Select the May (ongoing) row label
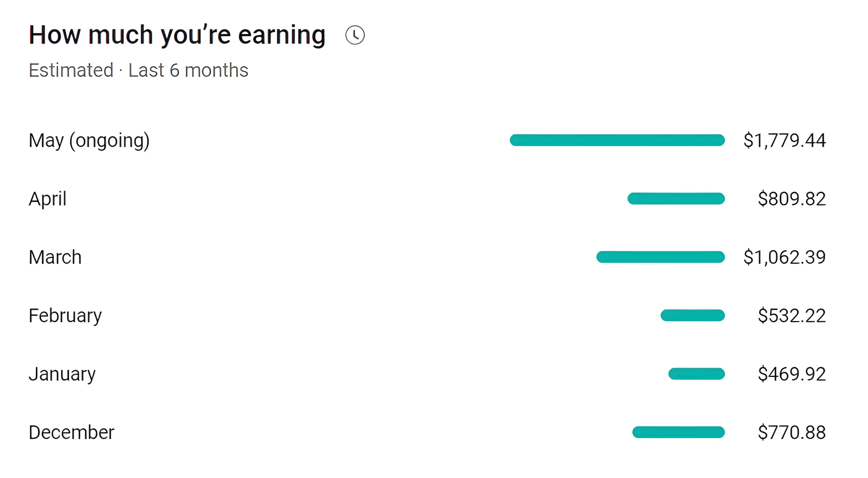This screenshot has width=868, height=478. pos(89,141)
